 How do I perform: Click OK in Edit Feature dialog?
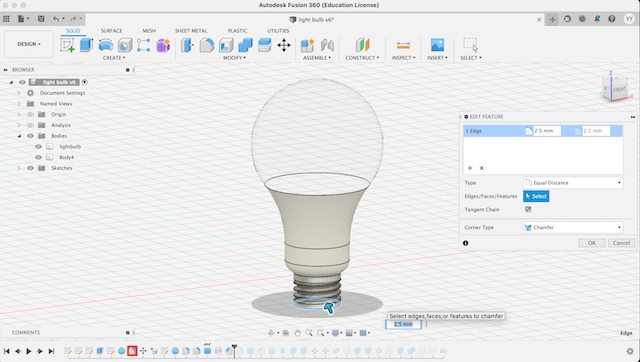coord(592,243)
